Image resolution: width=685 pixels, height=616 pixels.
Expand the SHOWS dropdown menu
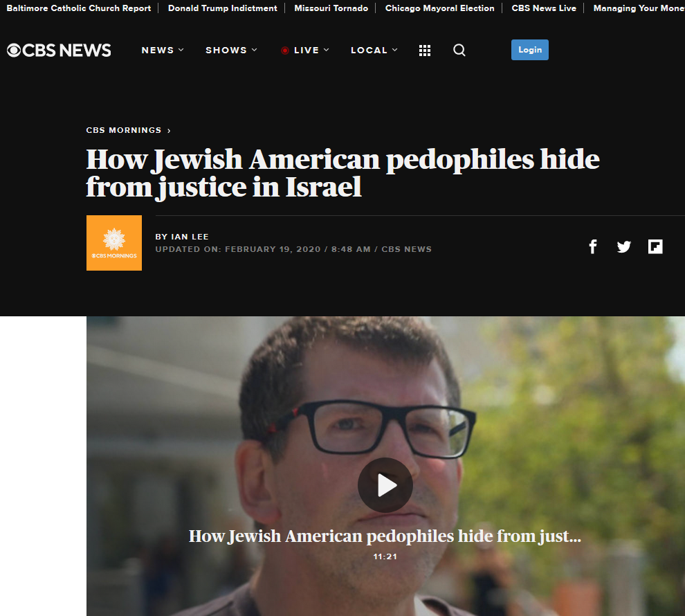pos(232,51)
